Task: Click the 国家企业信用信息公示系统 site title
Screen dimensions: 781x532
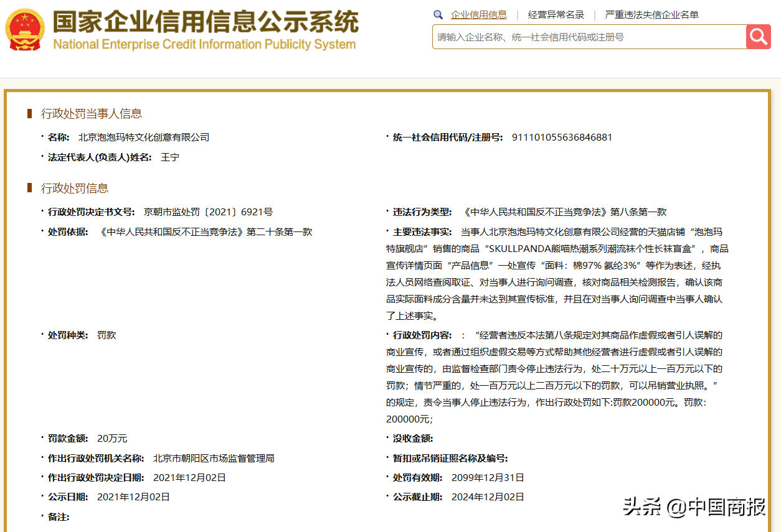Action: point(206,21)
